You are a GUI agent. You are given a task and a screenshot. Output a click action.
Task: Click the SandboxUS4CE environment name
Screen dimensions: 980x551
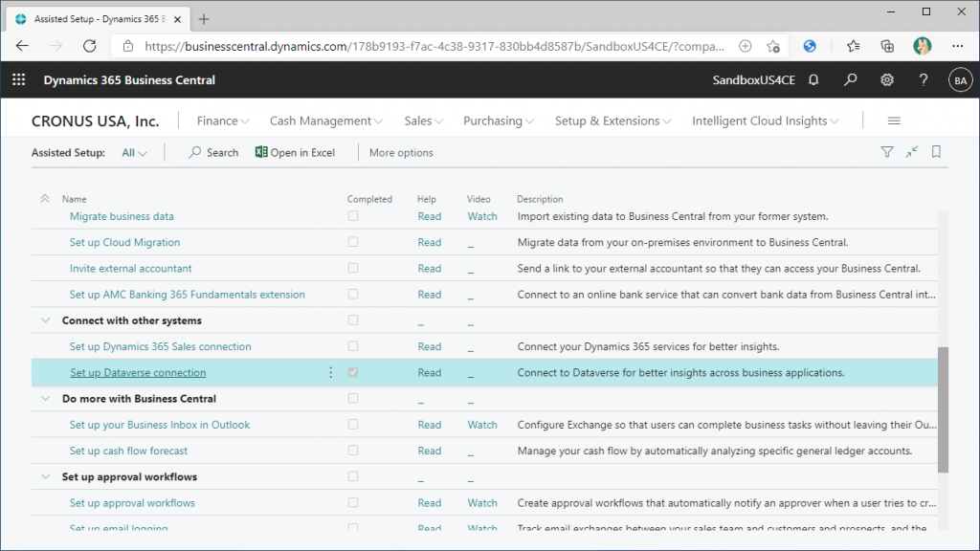point(754,80)
